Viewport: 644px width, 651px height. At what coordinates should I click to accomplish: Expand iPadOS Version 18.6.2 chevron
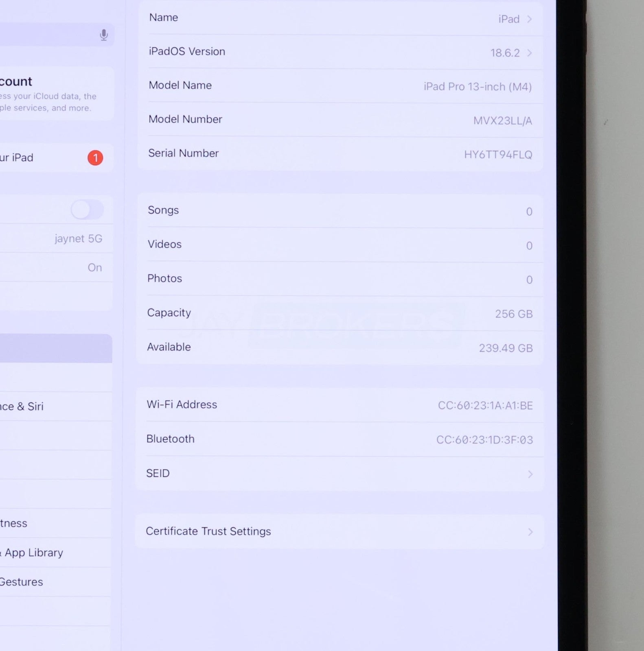(x=529, y=53)
